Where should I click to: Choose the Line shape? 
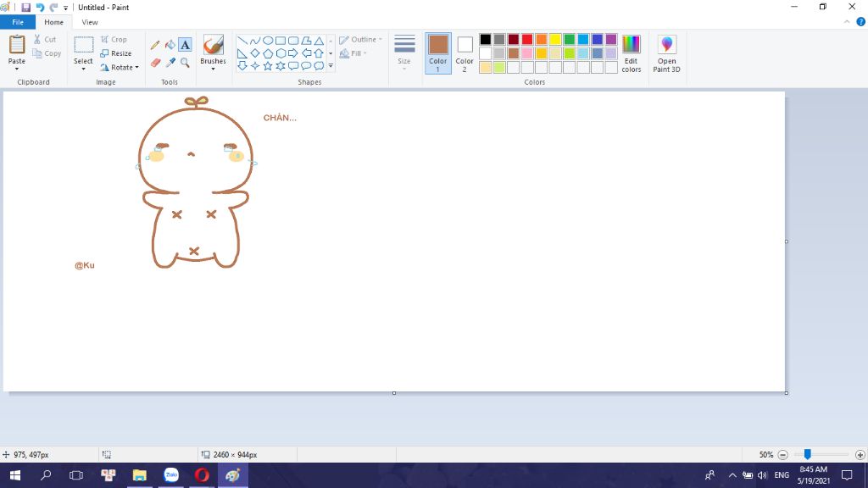[242, 41]
